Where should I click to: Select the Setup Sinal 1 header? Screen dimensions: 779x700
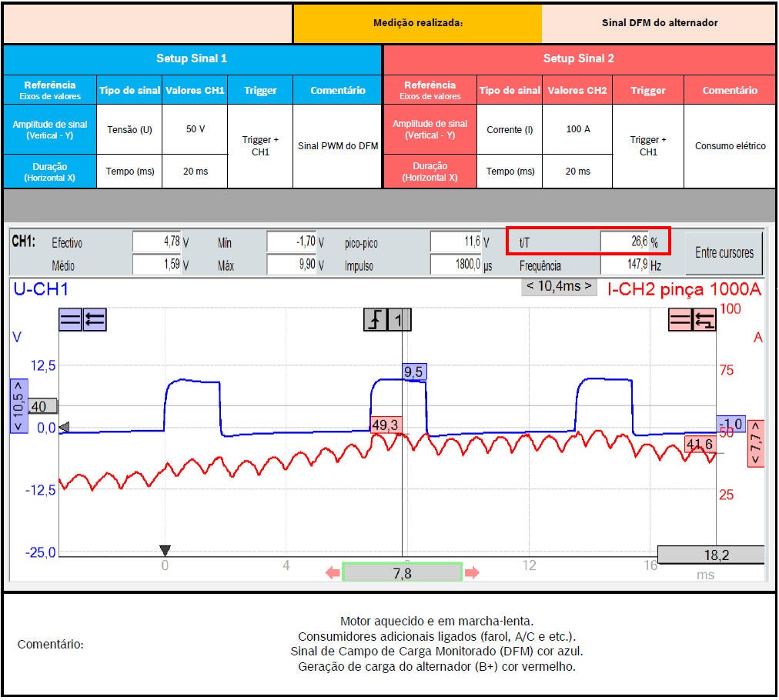coord(192,58)
